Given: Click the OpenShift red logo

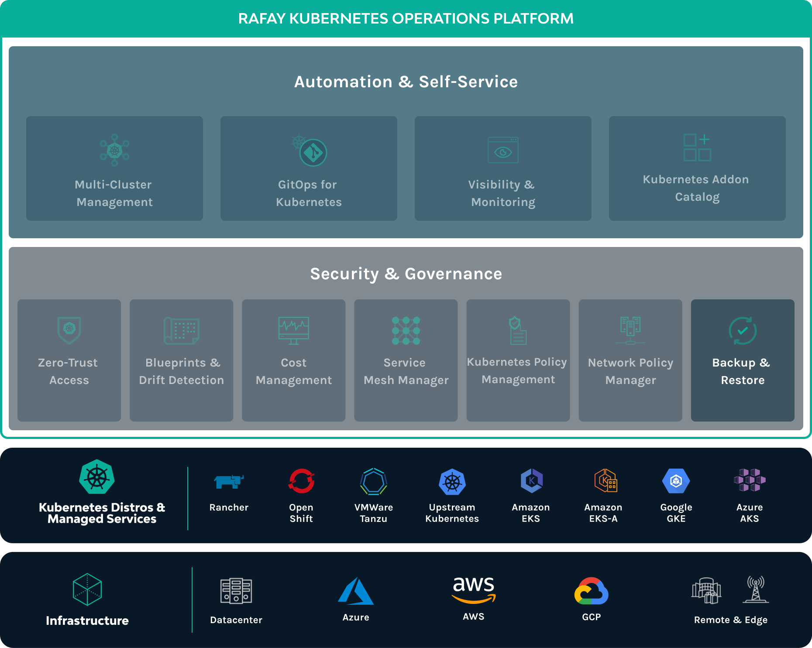Looking at the screenshot, I should (x=301, y=481).
